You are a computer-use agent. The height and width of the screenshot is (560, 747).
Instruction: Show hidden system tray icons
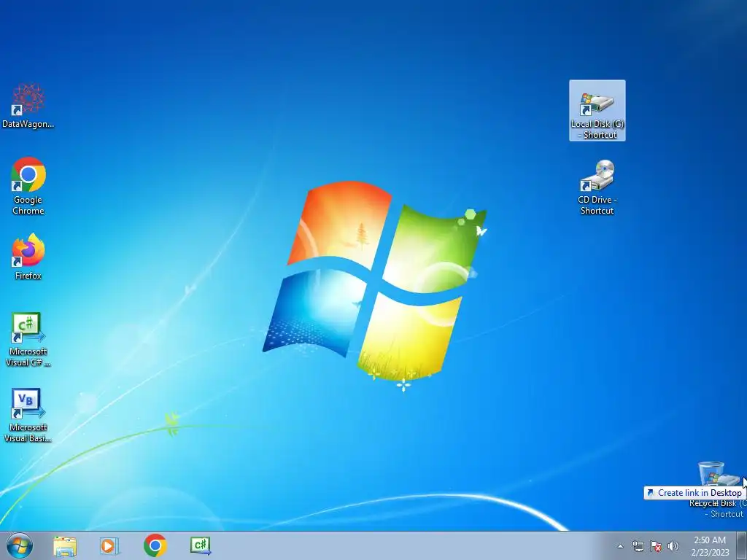pyautogui.click(x=620, y=546)
